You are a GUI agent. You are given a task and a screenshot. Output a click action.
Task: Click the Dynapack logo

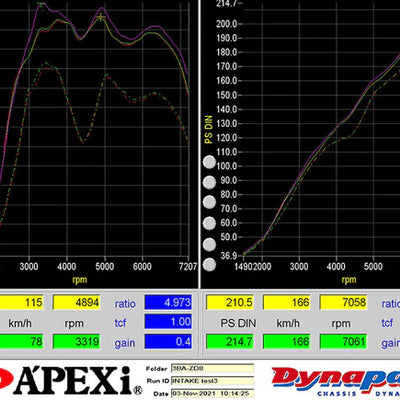(x=336, y=382)
